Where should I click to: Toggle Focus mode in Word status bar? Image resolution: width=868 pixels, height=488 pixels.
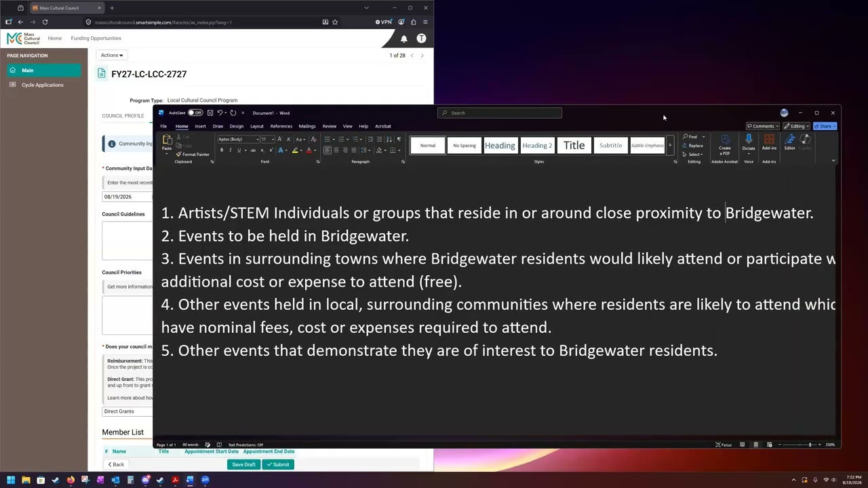tap(724, 445)
